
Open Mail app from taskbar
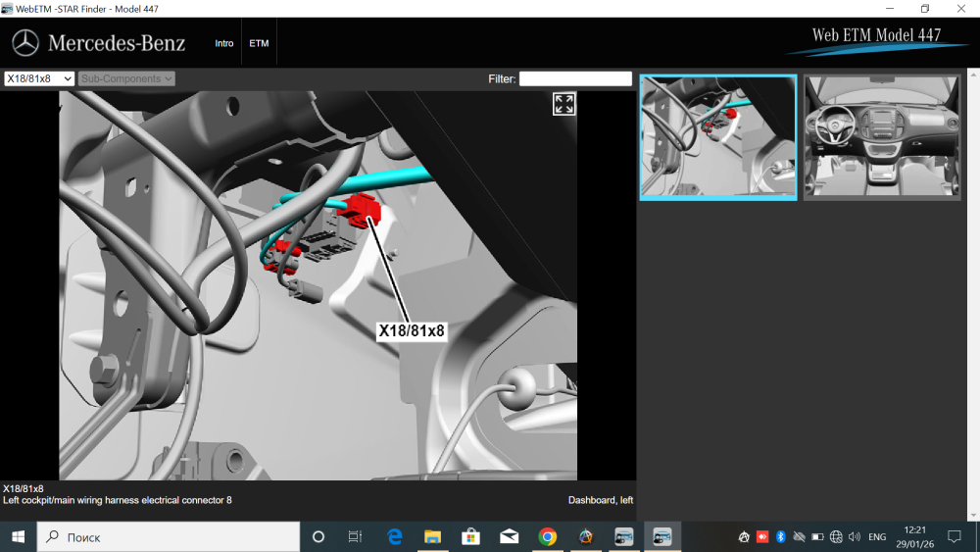click(x=510, y=537)
